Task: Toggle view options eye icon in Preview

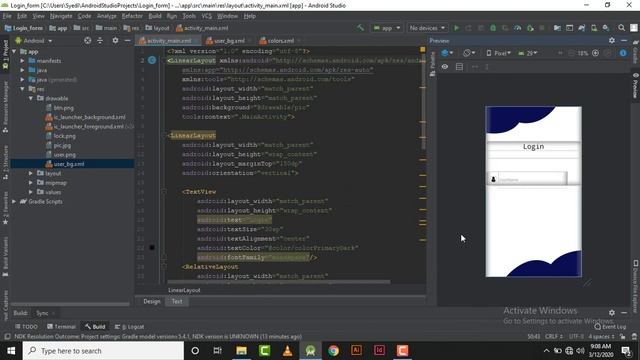Action: point(444,67)
